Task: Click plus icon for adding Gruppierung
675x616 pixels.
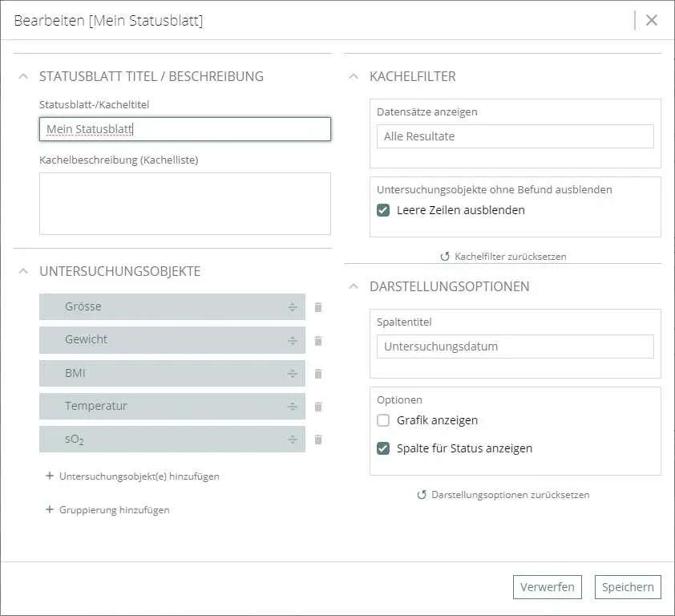Action: pos(50,509)
